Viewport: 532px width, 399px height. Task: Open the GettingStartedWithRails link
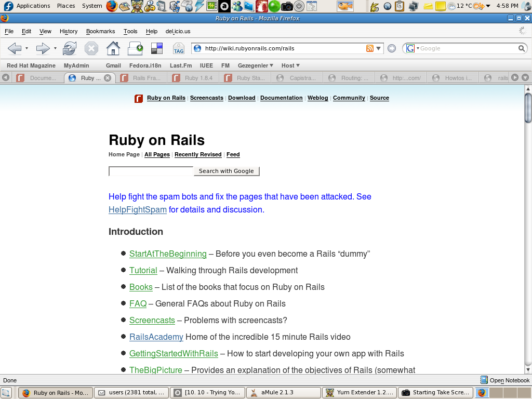click(174, 353)
